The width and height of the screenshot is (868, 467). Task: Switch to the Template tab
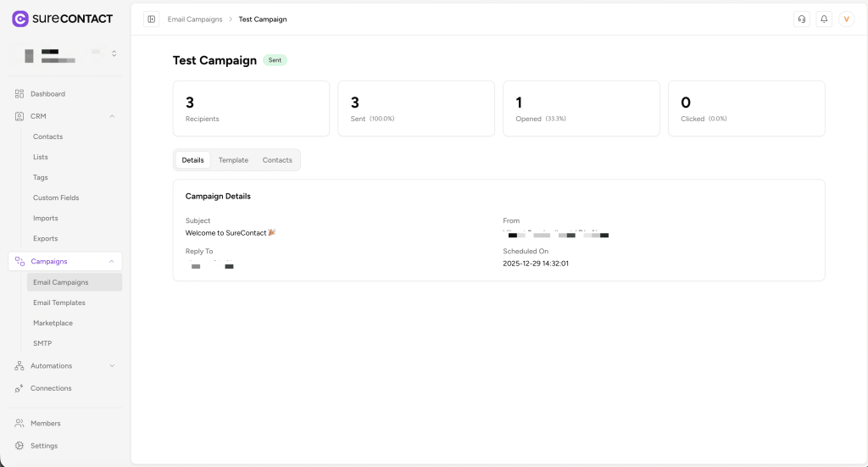233,160
